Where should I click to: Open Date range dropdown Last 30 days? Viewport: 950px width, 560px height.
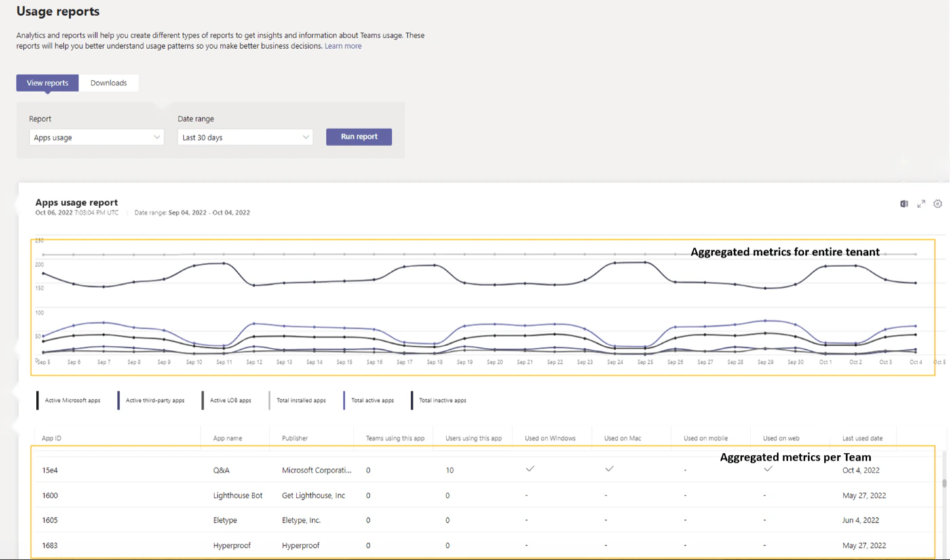245,137
